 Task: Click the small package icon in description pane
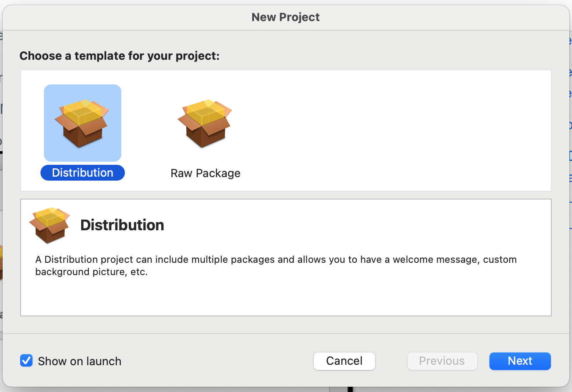tap(49, 225)
